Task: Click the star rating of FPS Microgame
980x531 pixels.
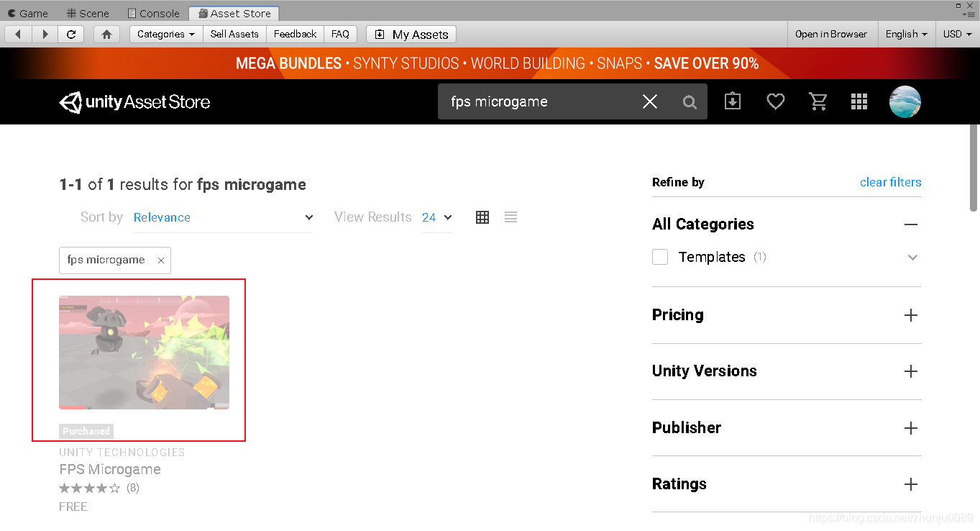Action: (90, 488)
